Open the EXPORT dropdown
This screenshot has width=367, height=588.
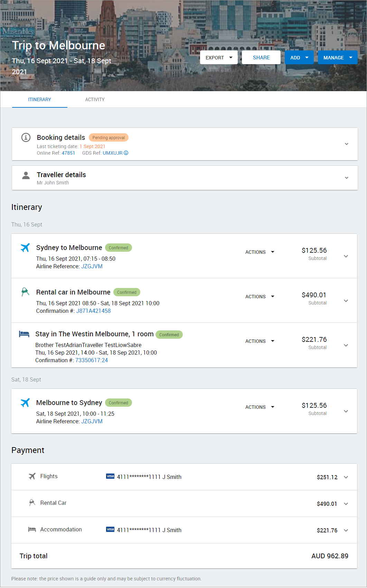tap(219, 57)
